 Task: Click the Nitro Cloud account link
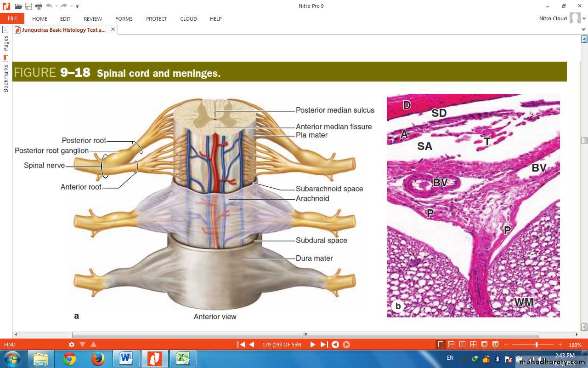point(553,18)
